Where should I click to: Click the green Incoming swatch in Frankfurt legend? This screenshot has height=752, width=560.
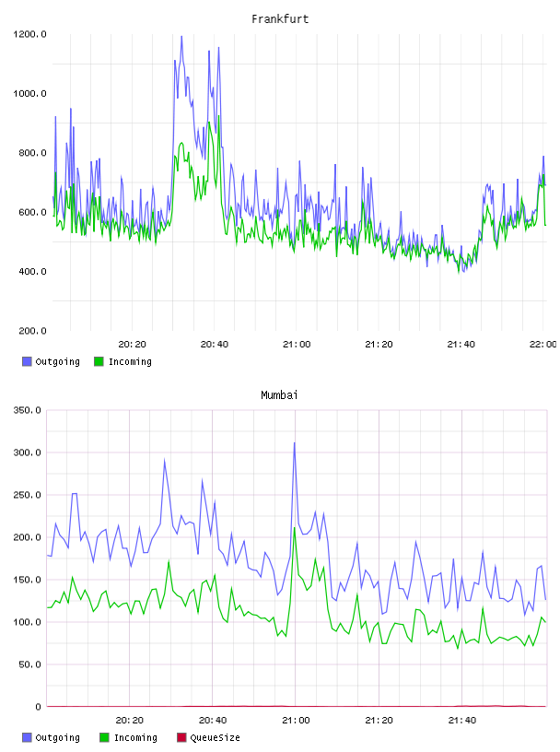click(99, 361)
